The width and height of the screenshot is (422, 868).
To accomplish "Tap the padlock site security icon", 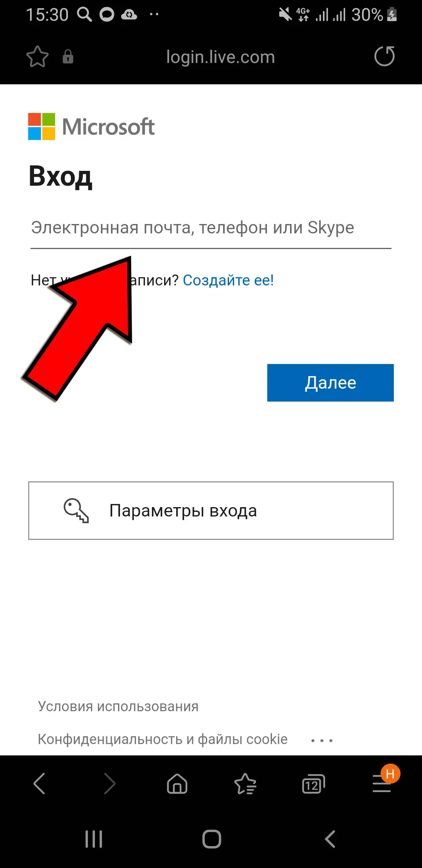I will coord(68,57).
